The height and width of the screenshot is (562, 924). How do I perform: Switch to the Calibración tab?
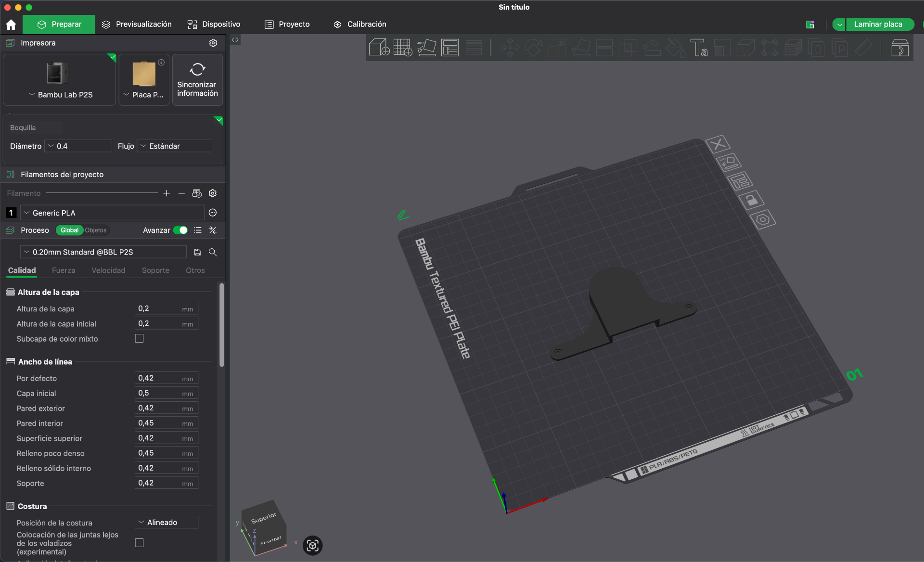click(x=360, y=25)
